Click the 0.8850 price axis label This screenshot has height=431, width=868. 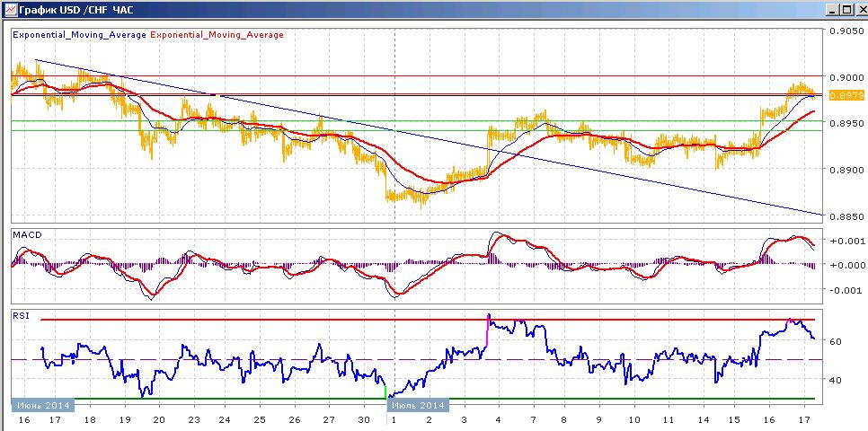pyautogui.click(x=847, y=216)
